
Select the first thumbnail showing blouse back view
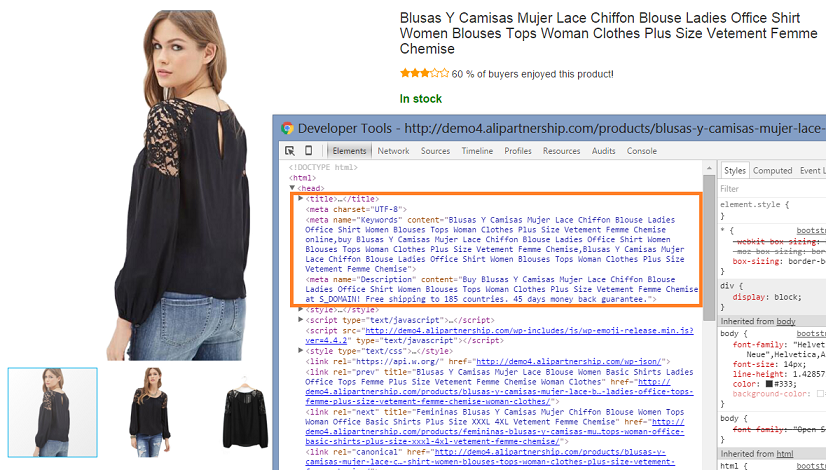[x=53, y=412]
